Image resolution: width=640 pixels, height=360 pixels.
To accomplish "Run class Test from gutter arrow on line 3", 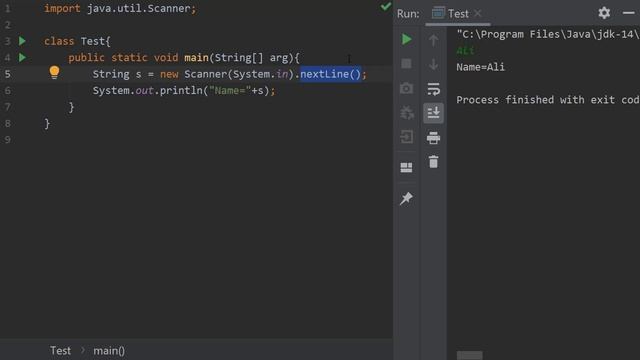I will 22,41.
